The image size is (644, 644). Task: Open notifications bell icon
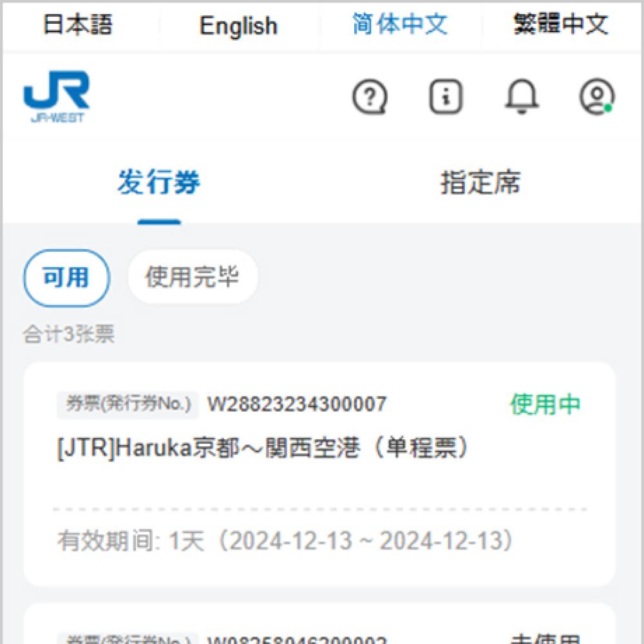pos(521,97)
